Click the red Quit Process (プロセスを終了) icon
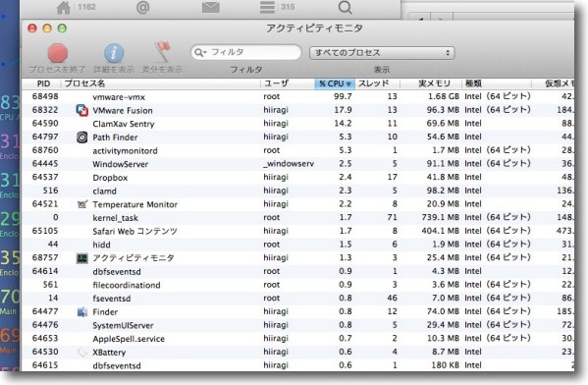This screenshot has width=588, height=385. click(57, 53)
